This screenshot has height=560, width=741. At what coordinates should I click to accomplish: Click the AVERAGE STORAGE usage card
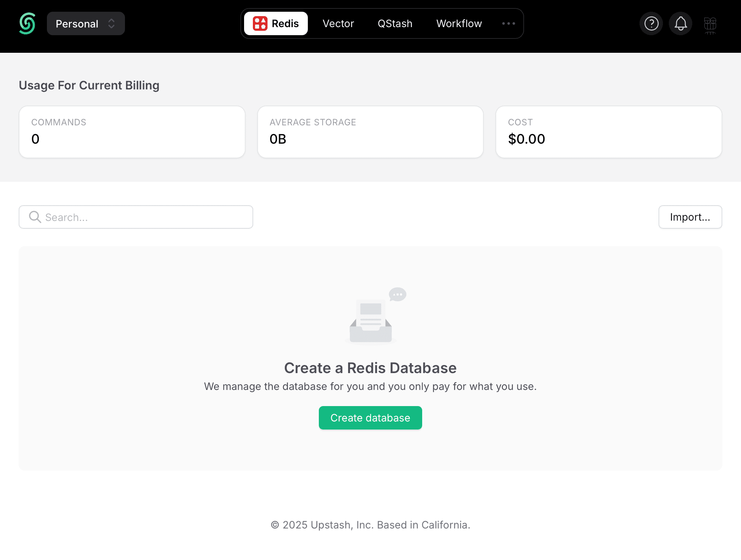point(370,132)
